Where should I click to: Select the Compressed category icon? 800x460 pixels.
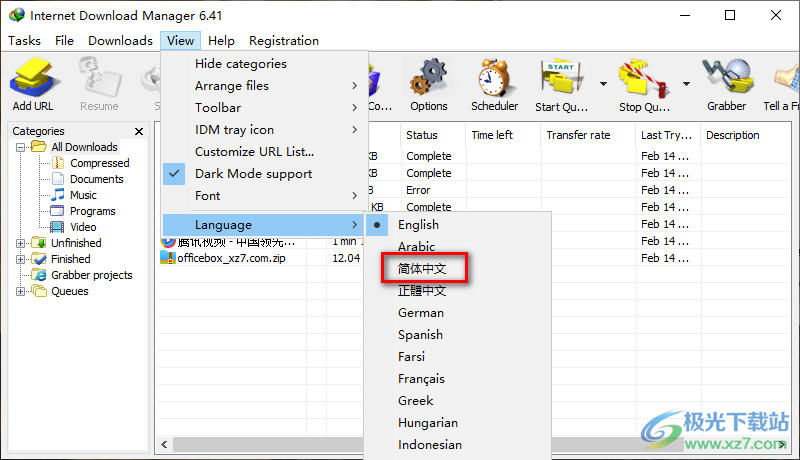(58, 163)
